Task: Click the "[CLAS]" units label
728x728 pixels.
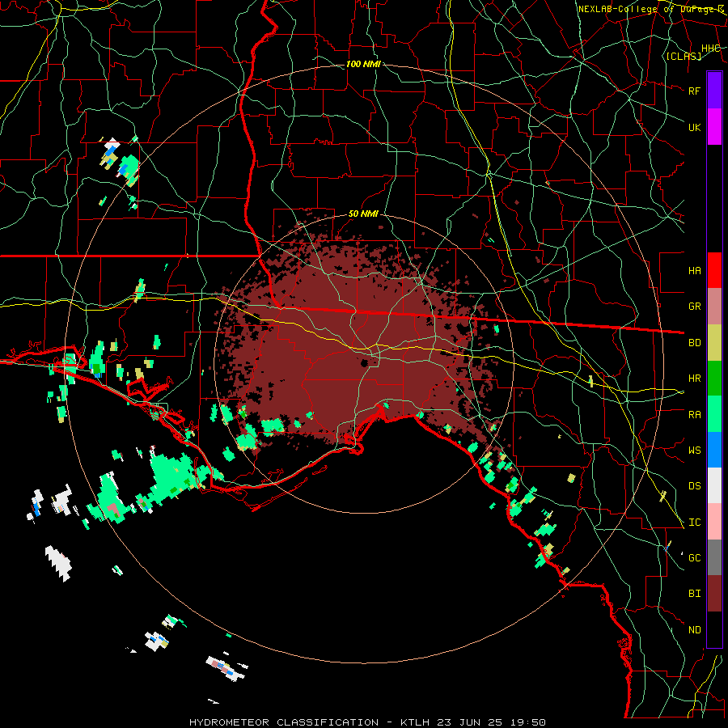Action: [684, 56]
